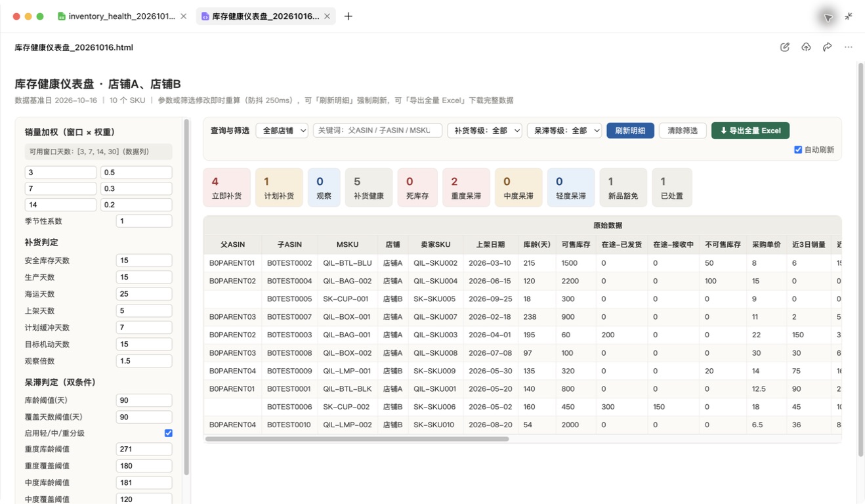865x504 pixels.
Task: Click the 重度呆滞 summary card
Action: pos(466,188)
